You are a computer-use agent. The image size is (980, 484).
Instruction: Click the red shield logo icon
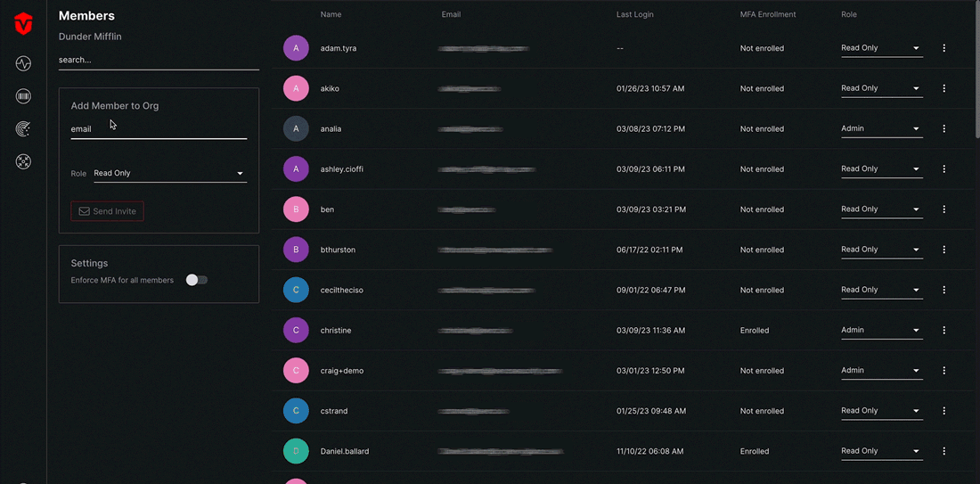coord(23,24)
